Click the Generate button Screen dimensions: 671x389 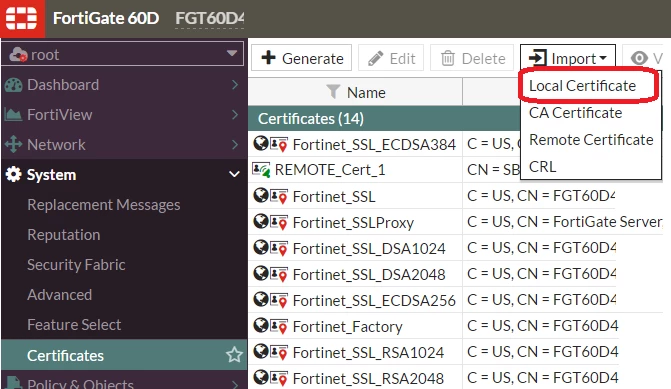[x=301, y=58]
